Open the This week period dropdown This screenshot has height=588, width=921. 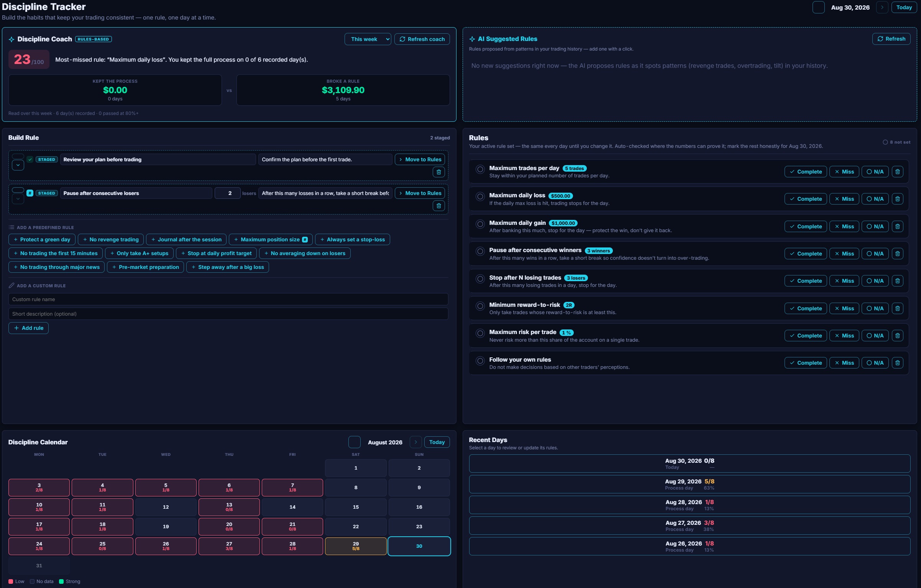click(368, 39)
